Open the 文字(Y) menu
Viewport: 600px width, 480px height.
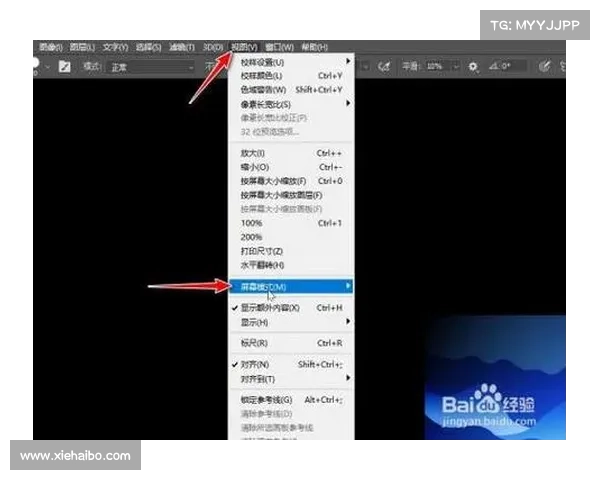[x=115, y=47]
